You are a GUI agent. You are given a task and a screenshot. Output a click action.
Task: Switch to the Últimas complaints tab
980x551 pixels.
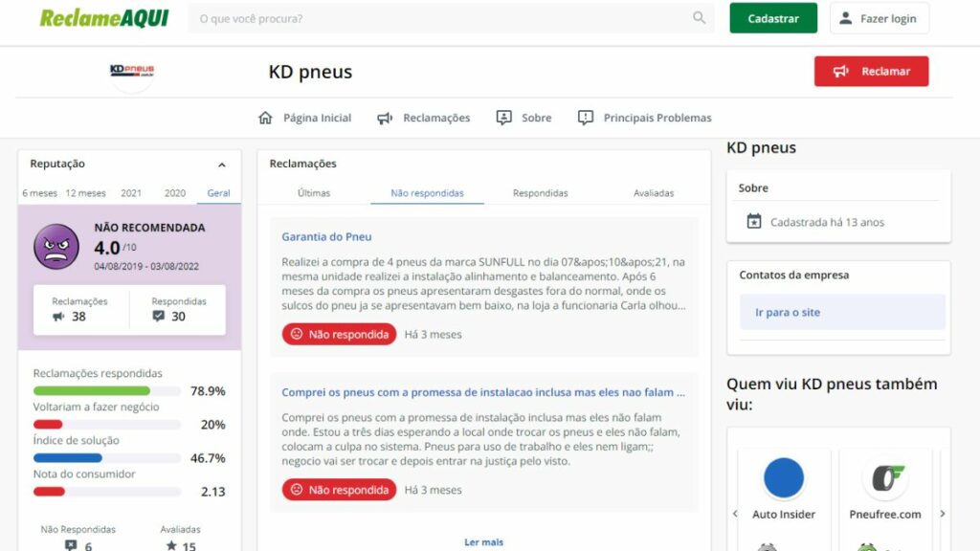tap(314, 193)
